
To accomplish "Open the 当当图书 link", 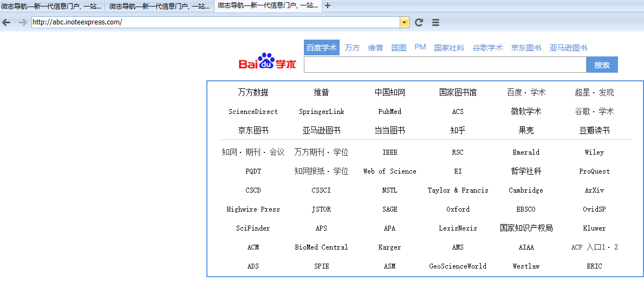I will pyautogui.click(x=390, y=130).
